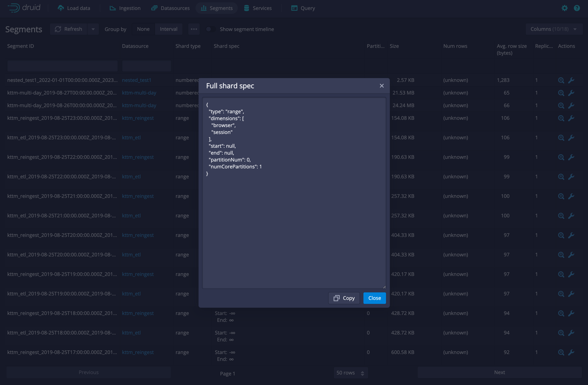Select None group-by option
The image size is (588, 385).
tap(143, 29)
